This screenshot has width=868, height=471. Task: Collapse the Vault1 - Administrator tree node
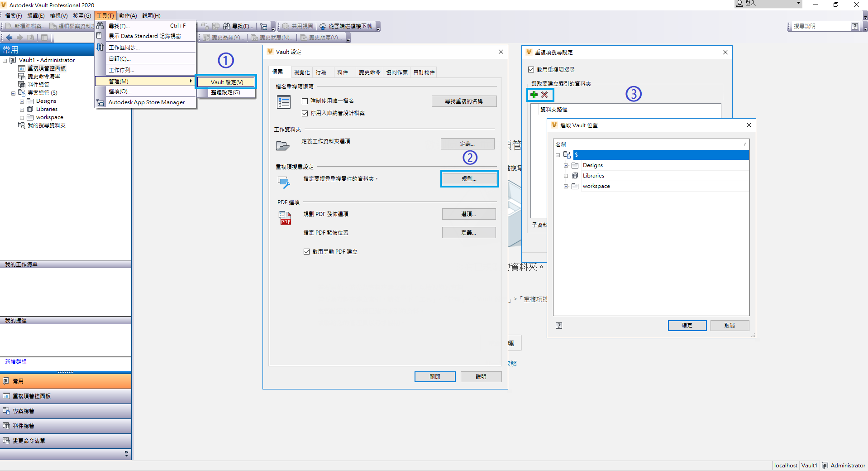(5, 61)
